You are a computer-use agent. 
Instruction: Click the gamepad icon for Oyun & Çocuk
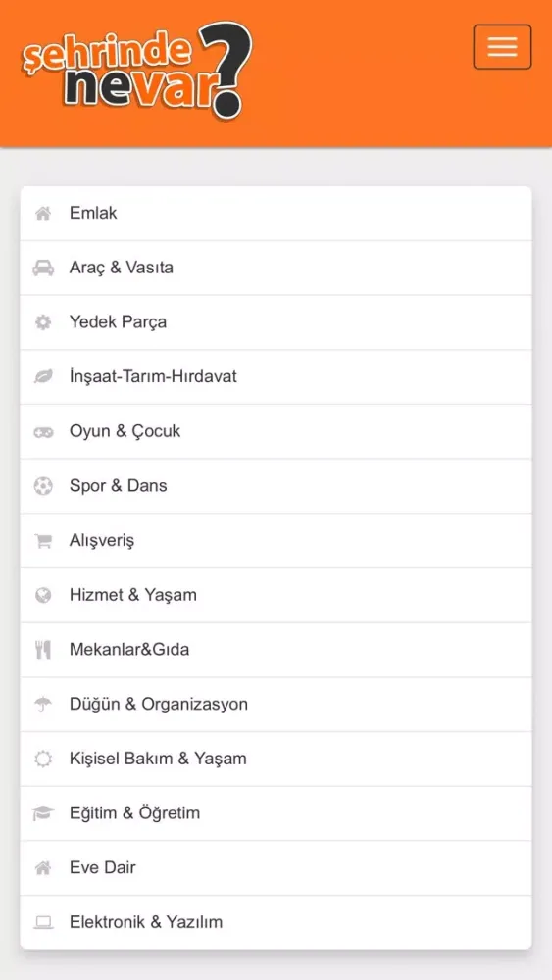pos(43,432)
